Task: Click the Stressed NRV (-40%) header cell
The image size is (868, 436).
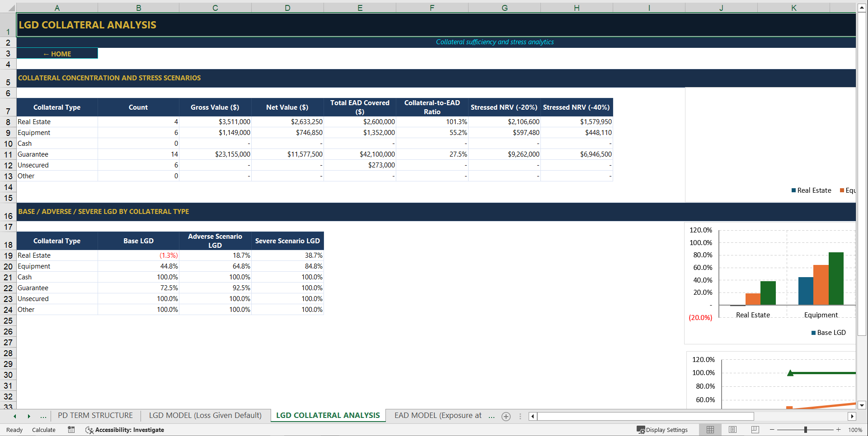Action: 577,107
